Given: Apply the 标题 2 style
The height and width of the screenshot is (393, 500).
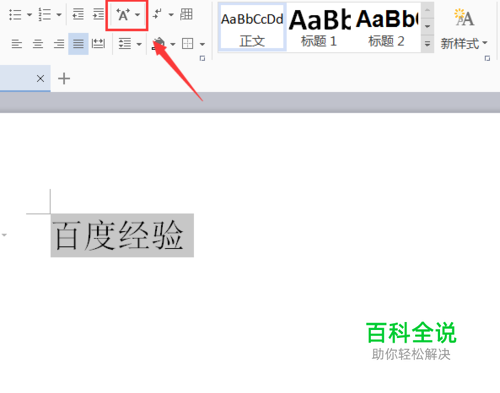Looking at the screenshot, I should (x=386, y=28).
